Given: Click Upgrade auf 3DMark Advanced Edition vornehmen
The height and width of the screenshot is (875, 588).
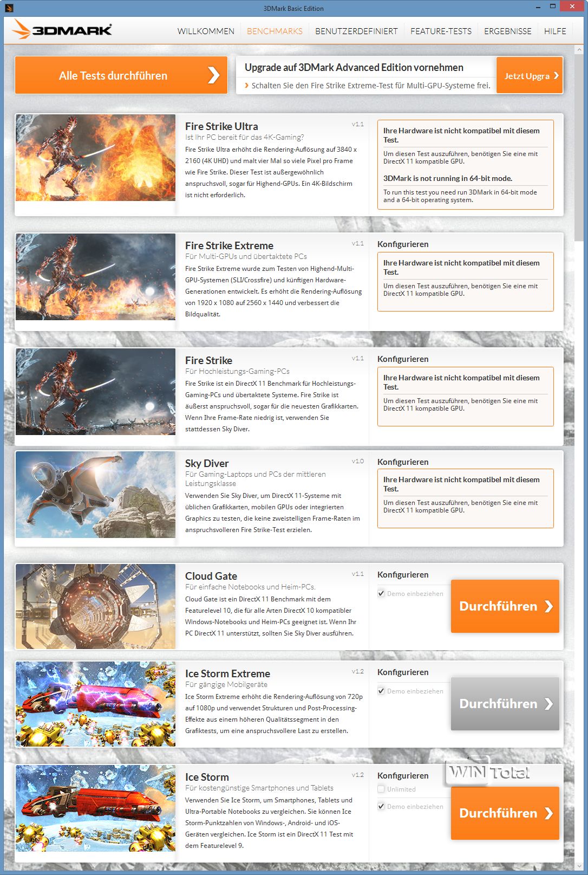Looking at the screenshot, I should [x=354, y=67].
